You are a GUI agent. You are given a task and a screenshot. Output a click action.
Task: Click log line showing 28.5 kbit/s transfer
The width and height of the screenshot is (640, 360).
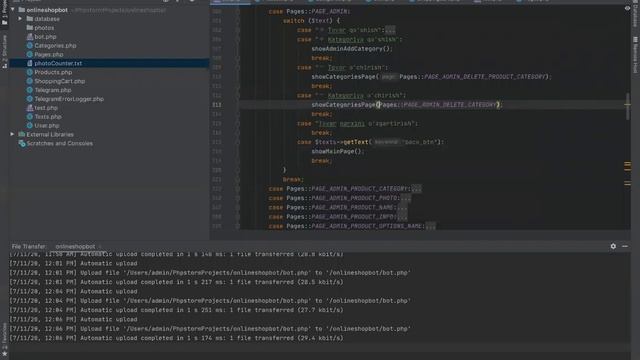[176, 282]
